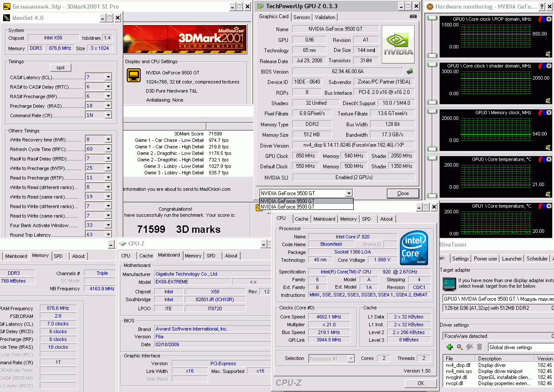Click the magnet icon on ROP domain graph
Image resolution: width=554 pixels, height=392 pixels.
click(x=541, y=19)
